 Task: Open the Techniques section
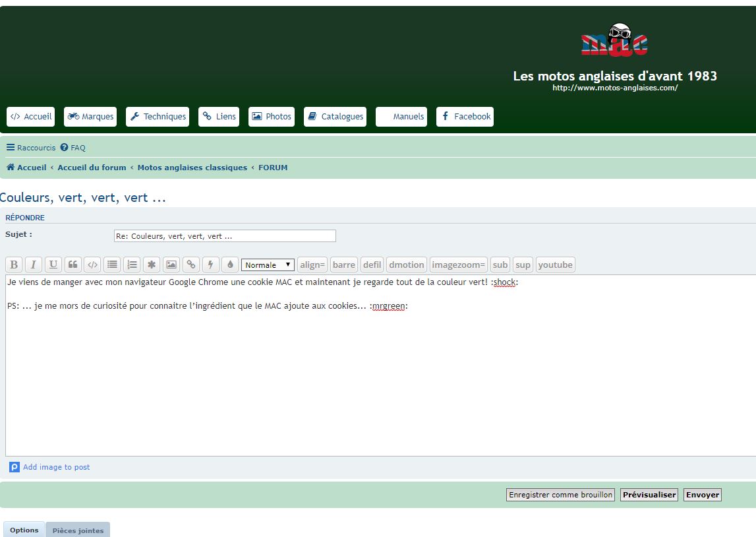pos(158,117)
